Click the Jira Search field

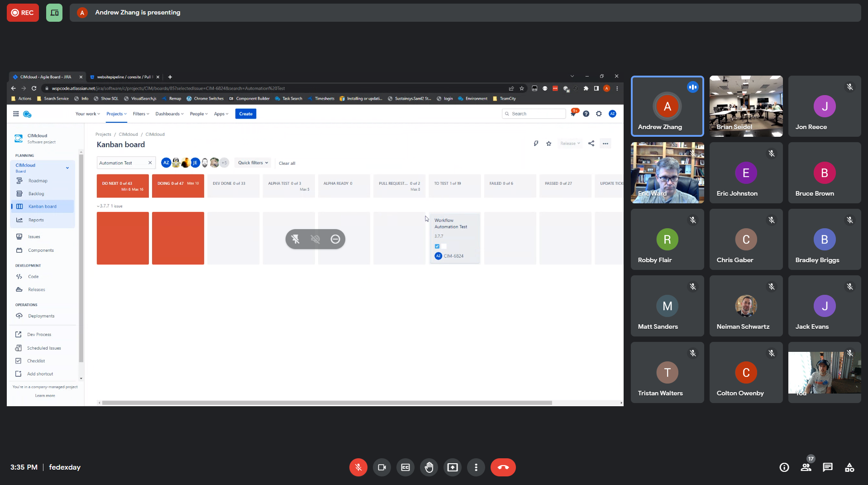pyautogui.click(x=534, y=114)
